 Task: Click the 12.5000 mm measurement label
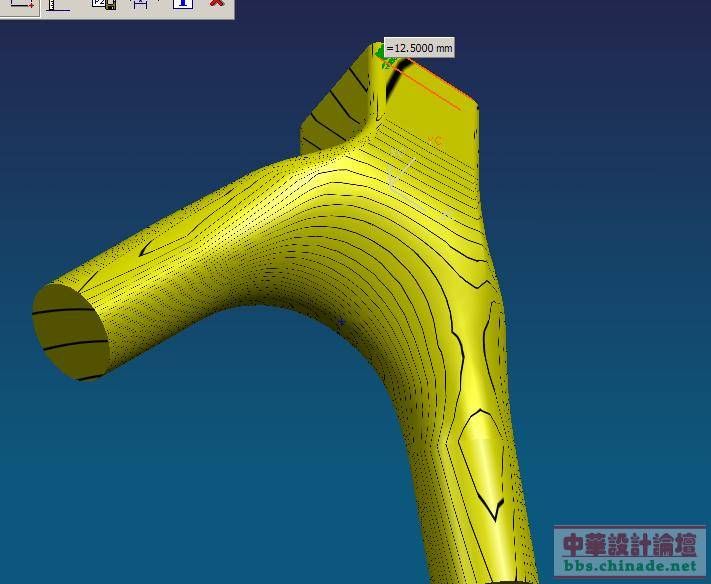coord(419,48)
